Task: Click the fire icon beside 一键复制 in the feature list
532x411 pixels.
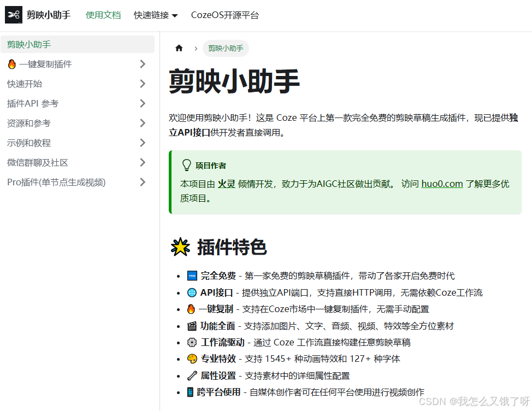Action: (191, 309)
